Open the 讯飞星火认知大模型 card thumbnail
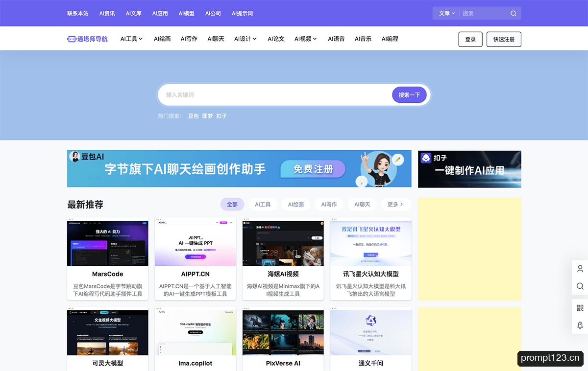The width and height of the screenshot is (588, 371). pyautogui.click(x=371, y=242)
